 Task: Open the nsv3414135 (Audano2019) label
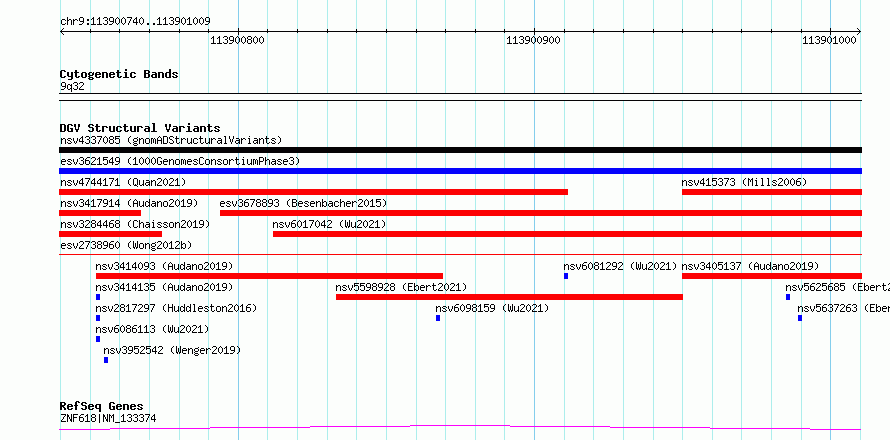click(164, 287)
